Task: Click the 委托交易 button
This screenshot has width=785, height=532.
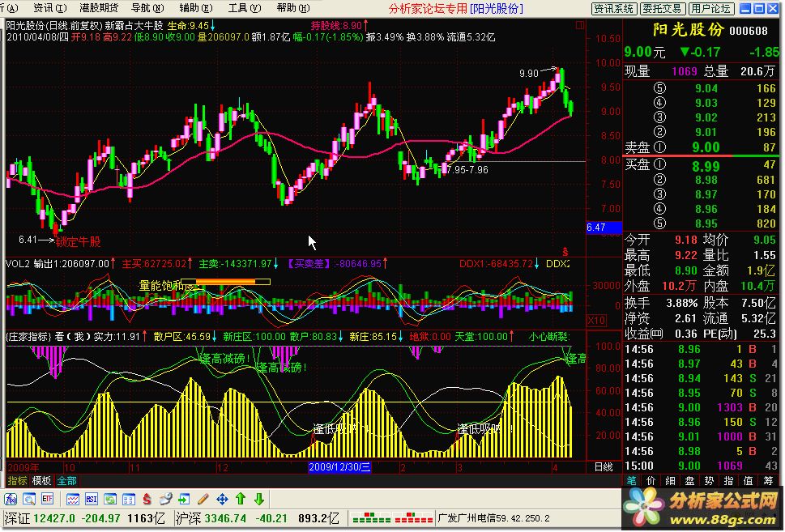Action: pos(663,9)
